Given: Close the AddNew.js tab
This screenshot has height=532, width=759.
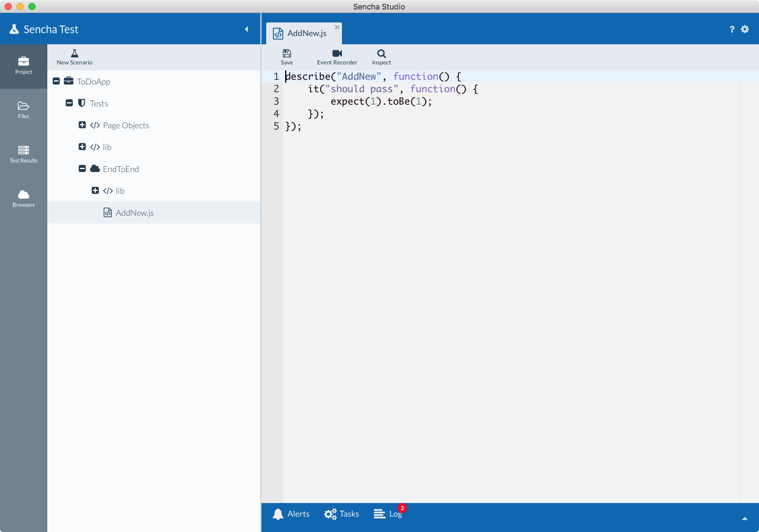Looking at the screenshot, I should [x=337, y=27].
